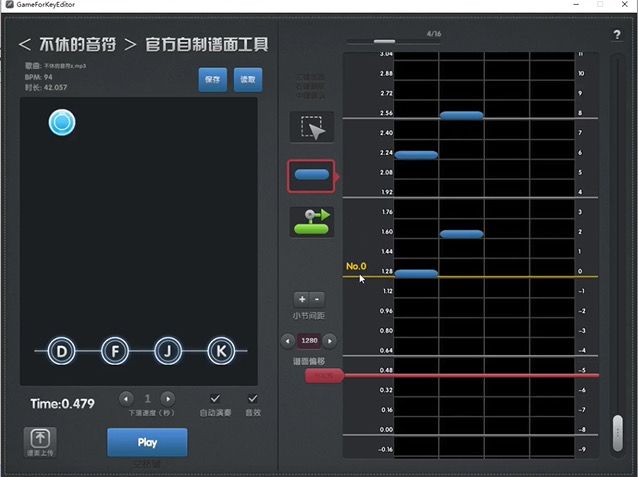Choose the blue tap note tool
Image resolution: width=638 pixels, height=477 pixels.
click(312, 176)
